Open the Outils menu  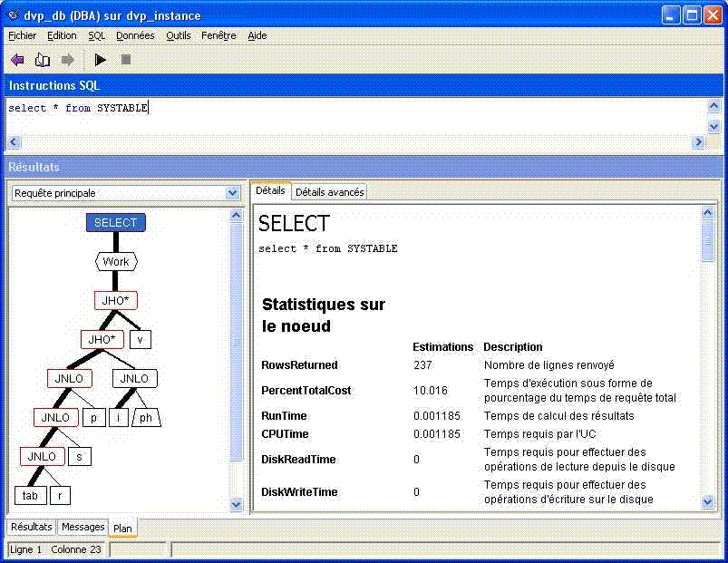[179, 35]
